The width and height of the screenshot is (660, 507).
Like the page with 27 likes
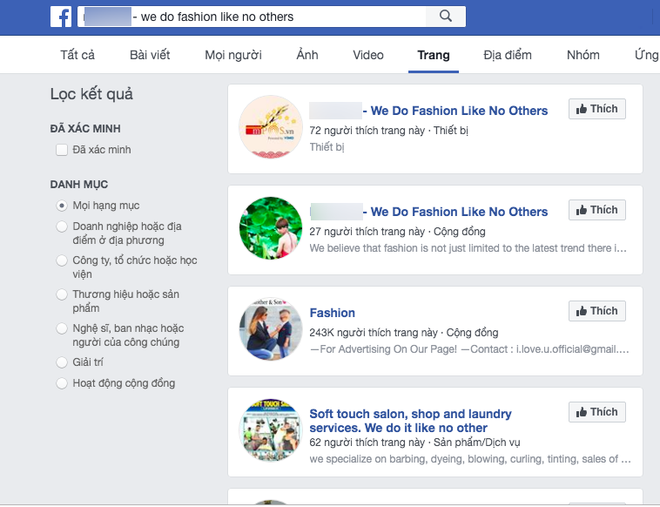pos(597,210)
